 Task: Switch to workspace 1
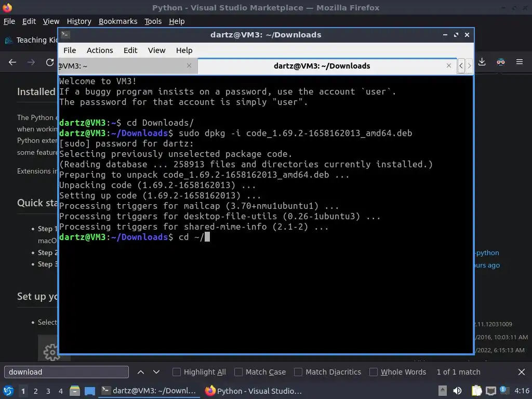click(23, 391)
